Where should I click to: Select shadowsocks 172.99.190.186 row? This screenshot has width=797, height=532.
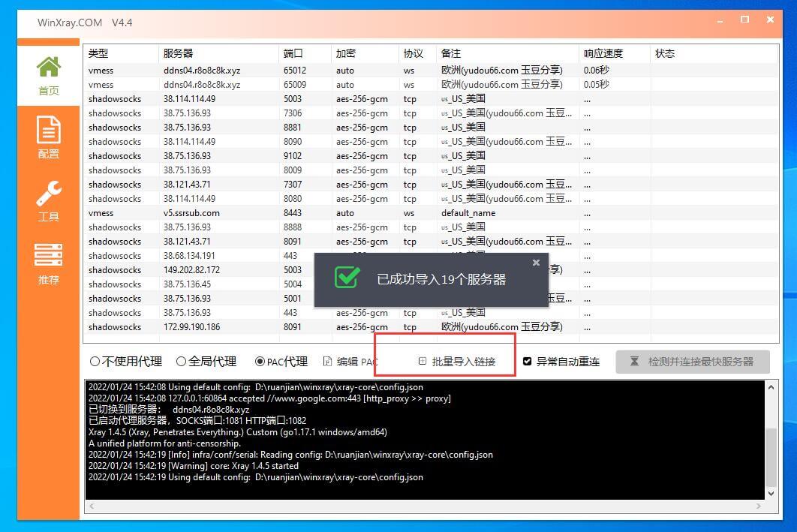(x=431, y=326)
